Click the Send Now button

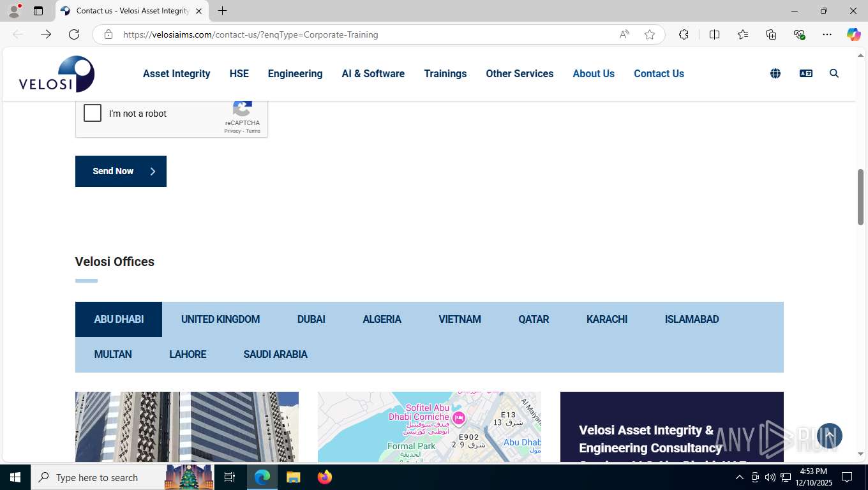coord(121,171)
